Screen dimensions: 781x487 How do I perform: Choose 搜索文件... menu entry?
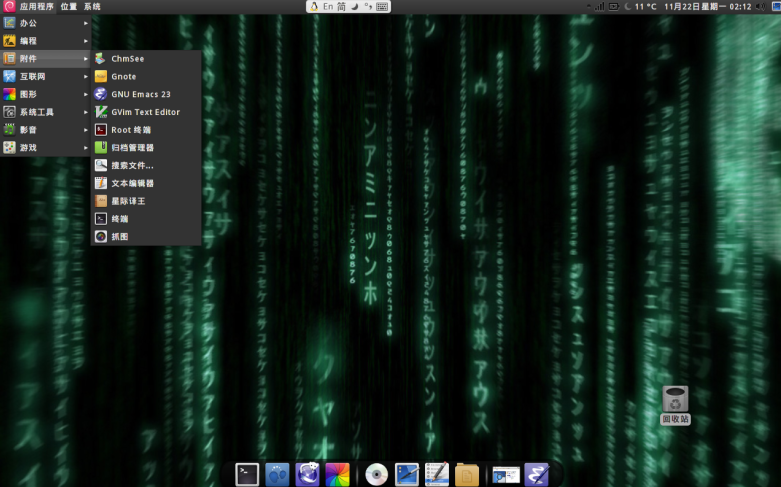(x=146, y=165)
